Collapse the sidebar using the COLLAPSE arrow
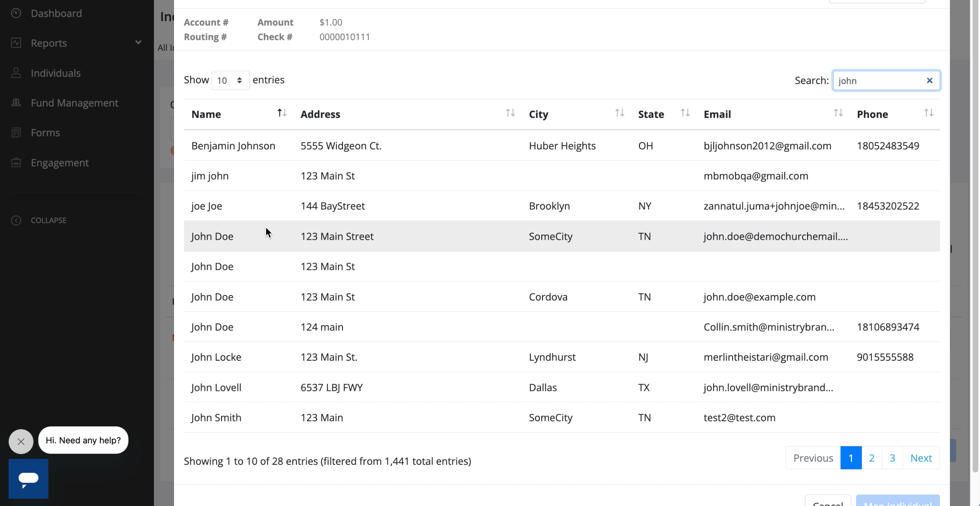This screenshot has height=506, width=980. coord(16,220)
